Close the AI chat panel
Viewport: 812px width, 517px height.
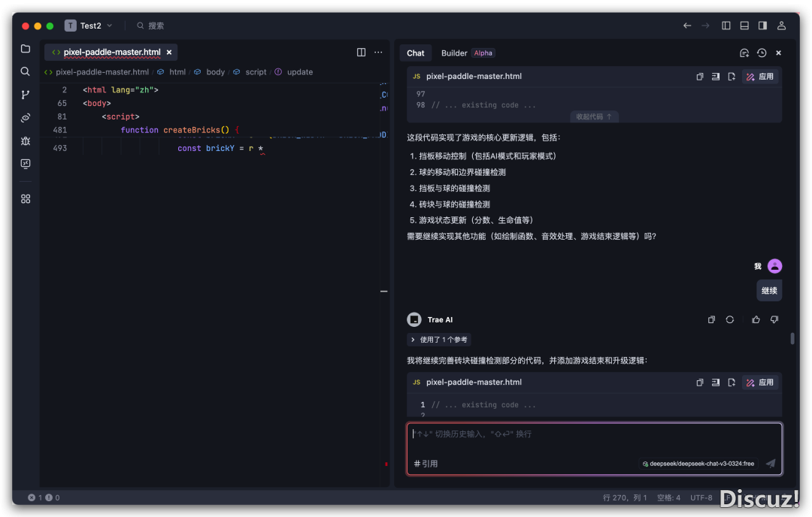tap(778, 53)
